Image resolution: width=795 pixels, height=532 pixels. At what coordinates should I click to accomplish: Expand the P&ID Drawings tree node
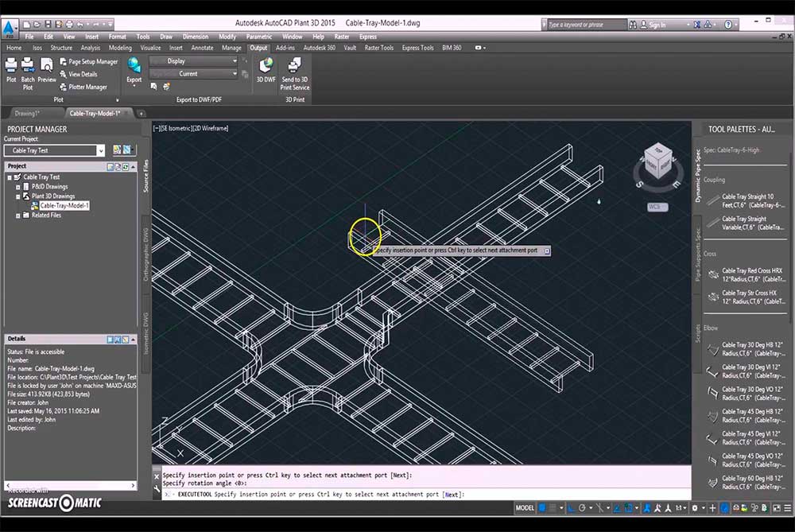[18, 187]
